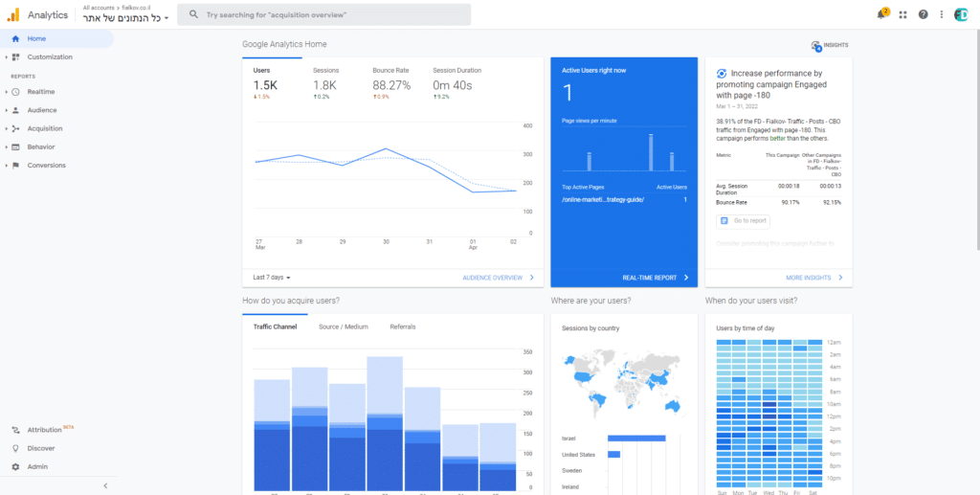Click the Home house icon in sidebar
980x495 pixels.
[15, 38]
